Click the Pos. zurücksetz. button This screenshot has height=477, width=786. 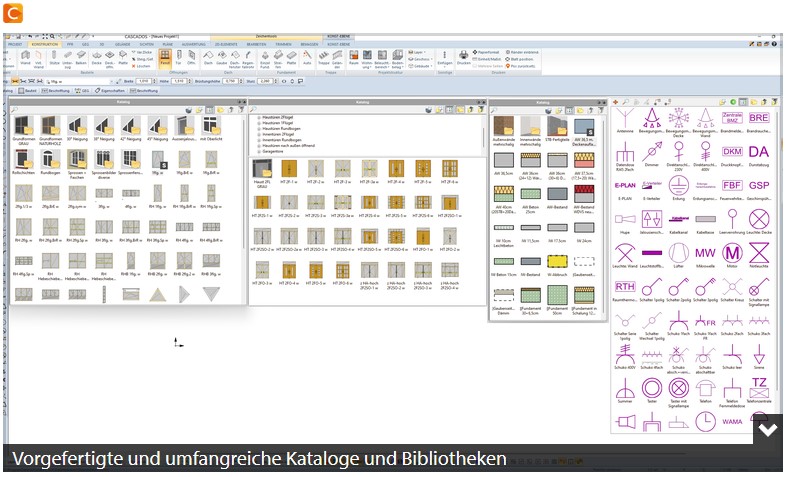pyautogui.click(x=520, y=66)
